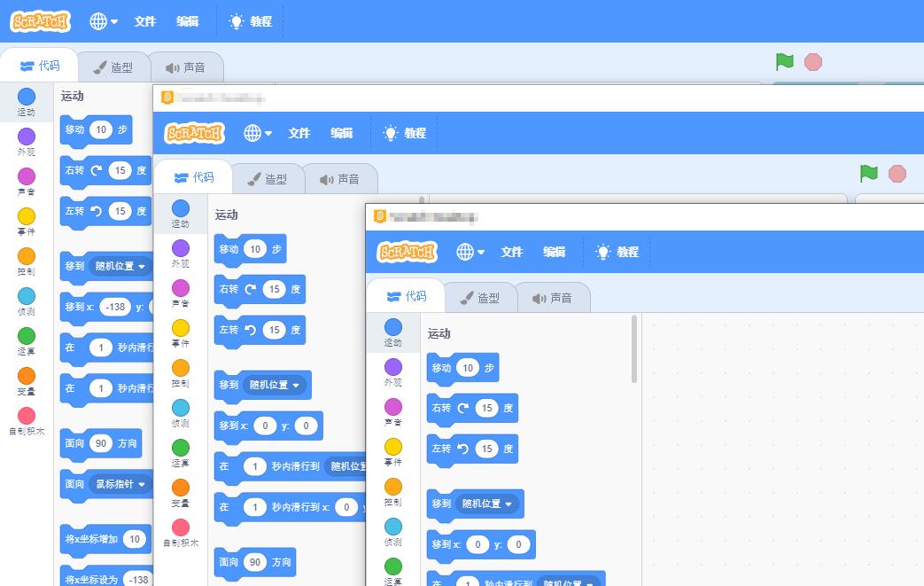This screenshot has width=924, height=586.
Task: Select the 侦测 category in the front window
Action: pos(393,532)
